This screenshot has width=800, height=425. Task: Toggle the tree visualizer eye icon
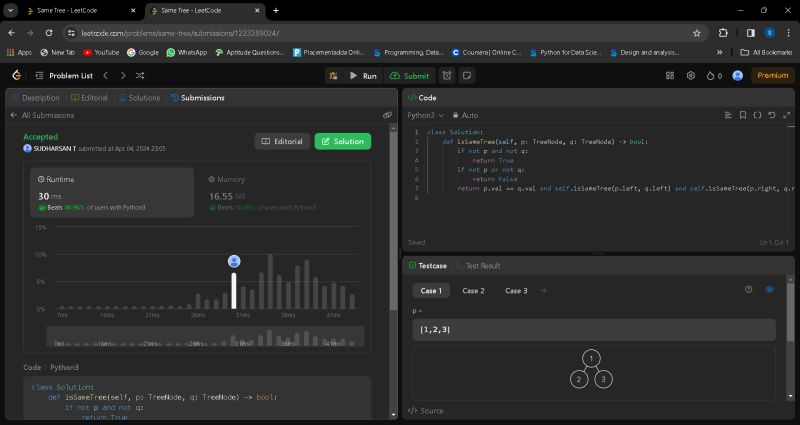point(769,289)
